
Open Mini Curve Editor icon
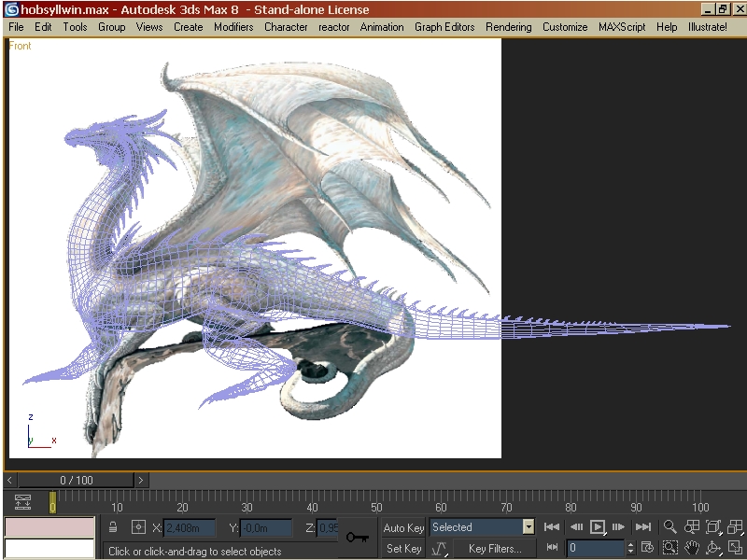tap(23, 502)
